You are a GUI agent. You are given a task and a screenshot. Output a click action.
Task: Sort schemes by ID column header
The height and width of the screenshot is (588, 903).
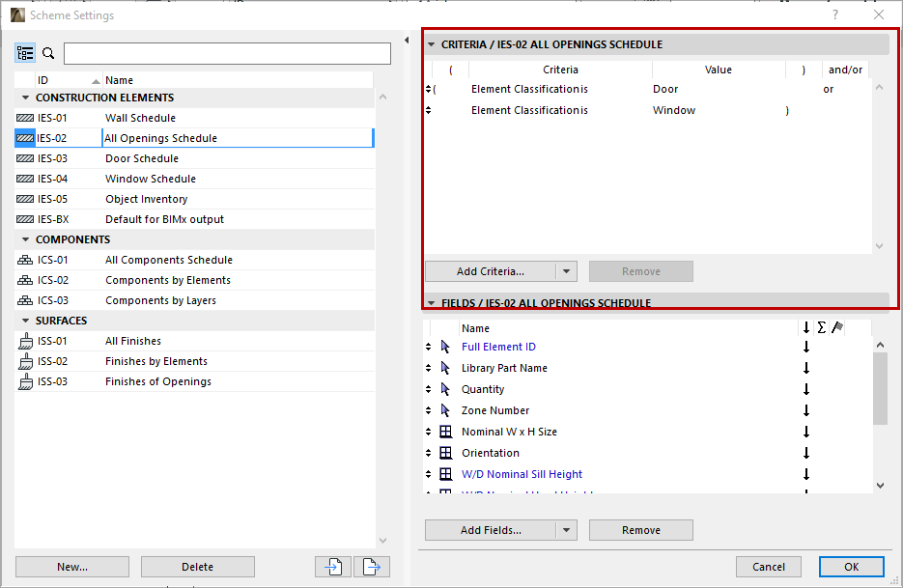[x=68, y=80]
